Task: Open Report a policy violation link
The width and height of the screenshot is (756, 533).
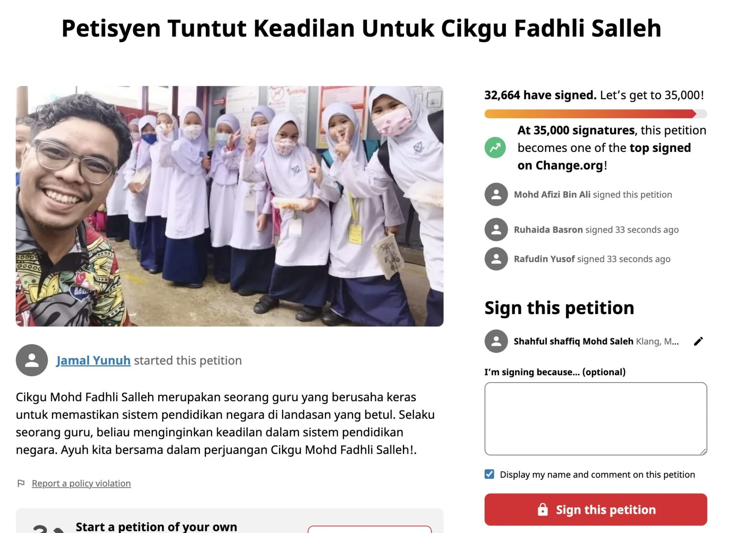Action: [x=81, y=483]
